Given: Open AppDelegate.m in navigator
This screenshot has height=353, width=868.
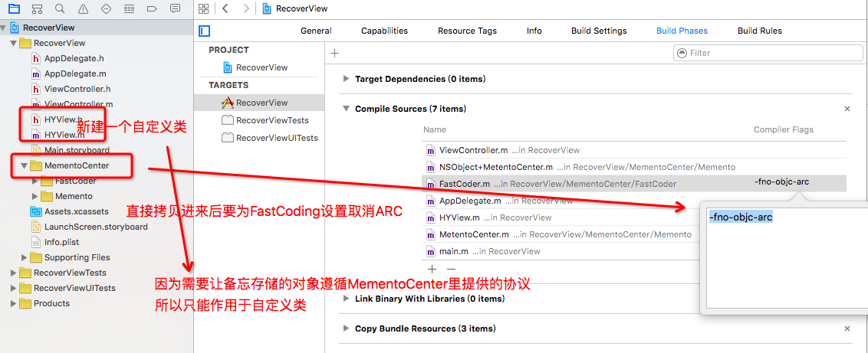Looking at the screenshot, I should pos(68,74).
